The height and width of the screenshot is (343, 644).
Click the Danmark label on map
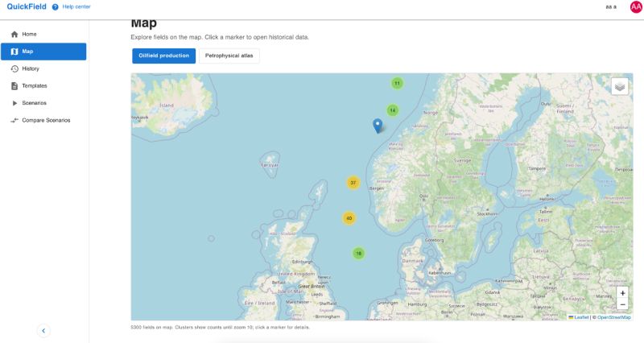coord(412,261)
